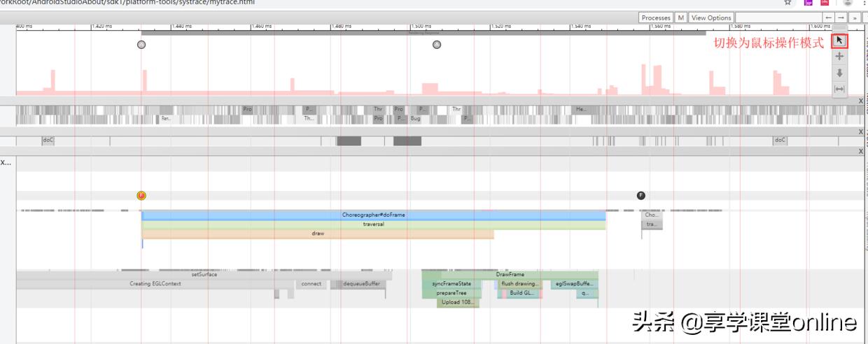Close the doC track section

pyautogui.click(x=861, y=151)
